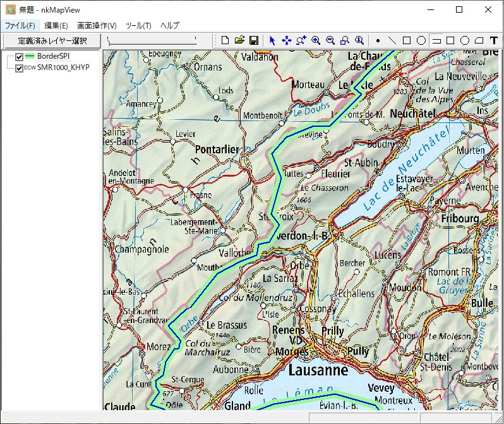Open the 編集(E) menu
The height and width of the screenshot is (424, 504).
(56, 26)
